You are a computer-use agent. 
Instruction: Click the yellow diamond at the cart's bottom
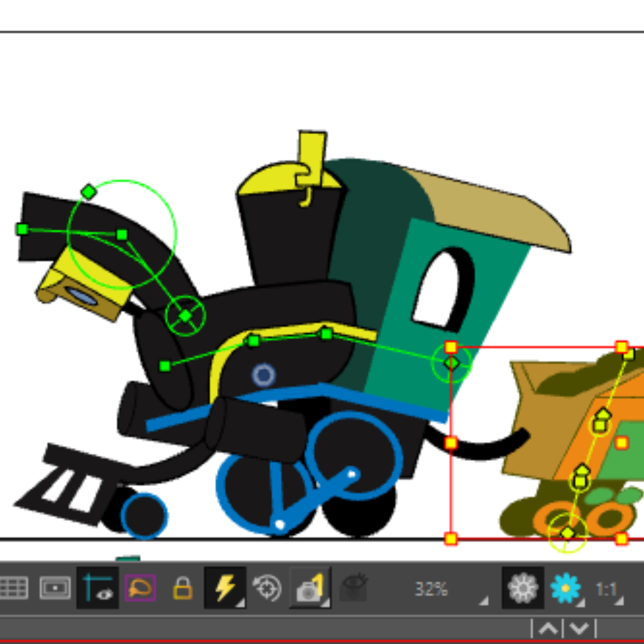point(568,533)
